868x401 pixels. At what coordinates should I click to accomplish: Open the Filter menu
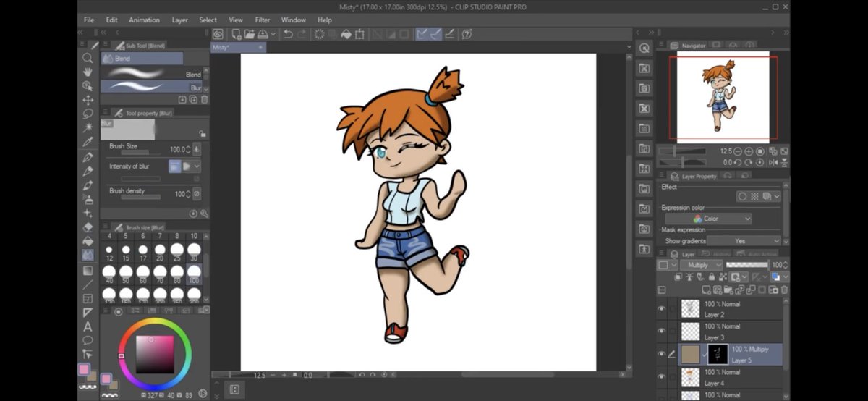click(263, 20)
